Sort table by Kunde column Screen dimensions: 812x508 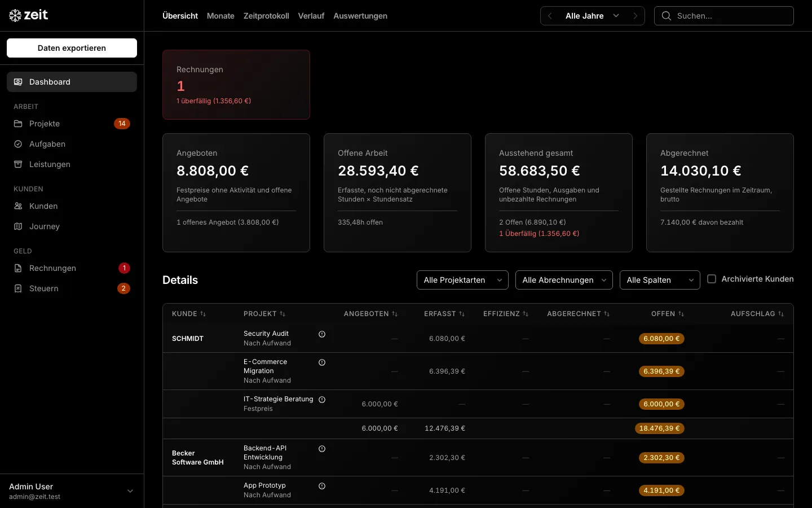pyautogui.click(x=189, y=314)
